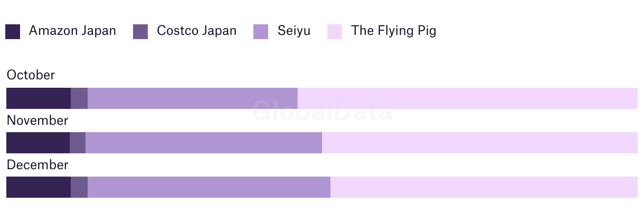Click the December Costco Japan bar segment
The width and height of the screenshot is (644, 221).
79,187
